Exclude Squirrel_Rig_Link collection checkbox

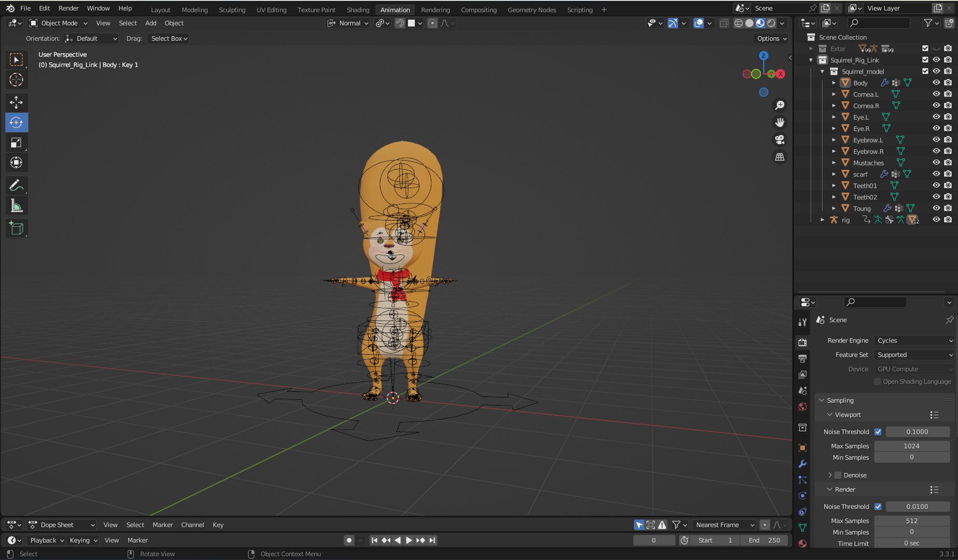[925, 60]
